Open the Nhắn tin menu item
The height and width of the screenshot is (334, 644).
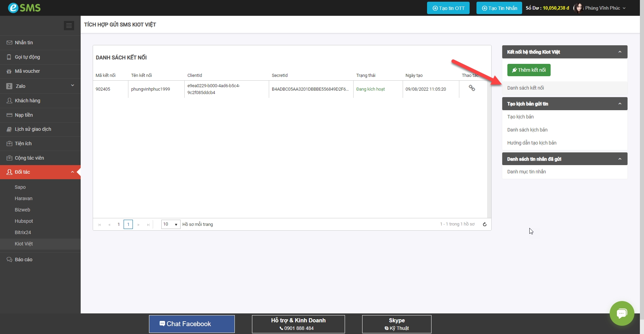coord(24,43)
